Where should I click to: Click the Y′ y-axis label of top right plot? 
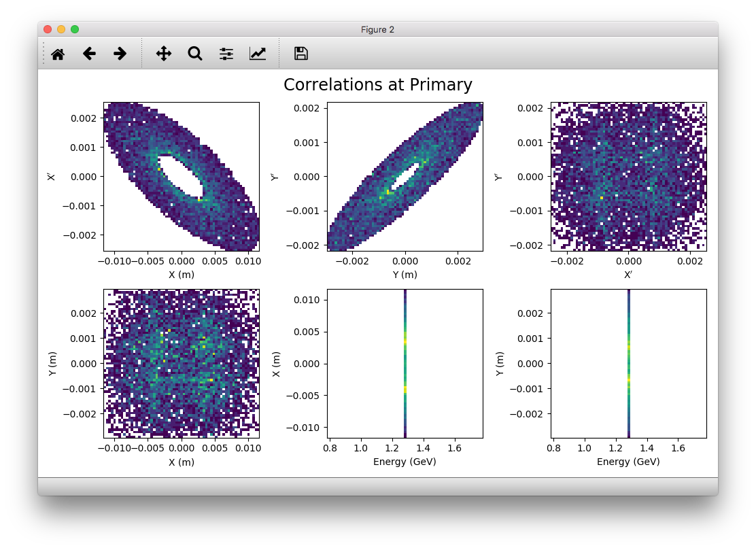[x=498, y=177]
